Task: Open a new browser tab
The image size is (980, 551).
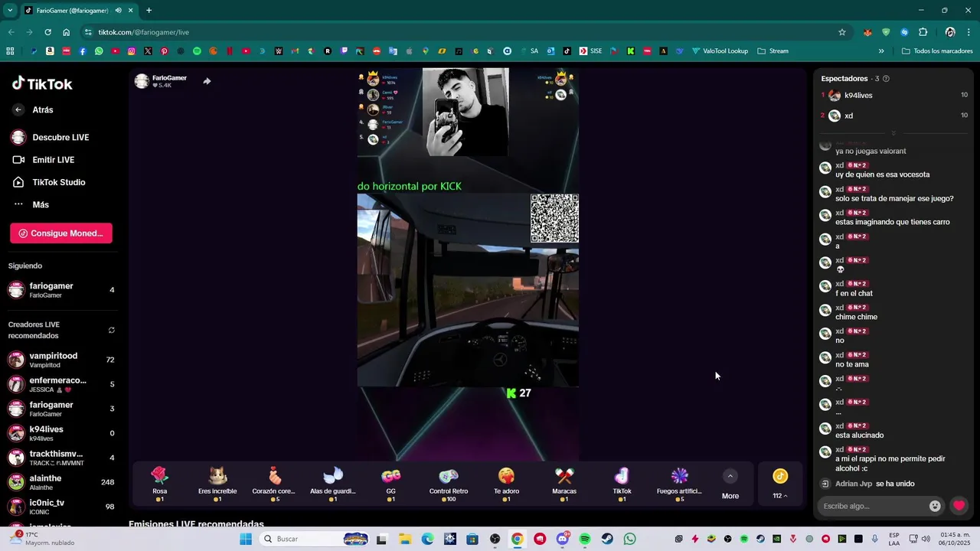Action: (x=149, y=11)
